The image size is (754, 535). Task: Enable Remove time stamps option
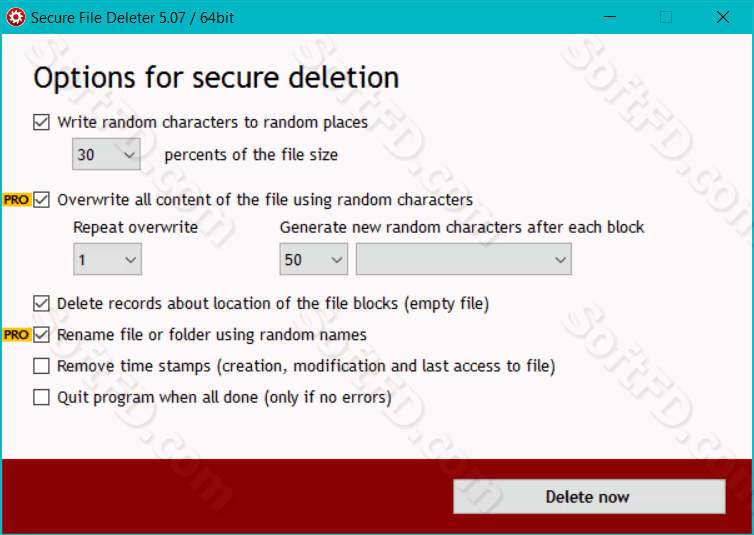tap(41, 366)
